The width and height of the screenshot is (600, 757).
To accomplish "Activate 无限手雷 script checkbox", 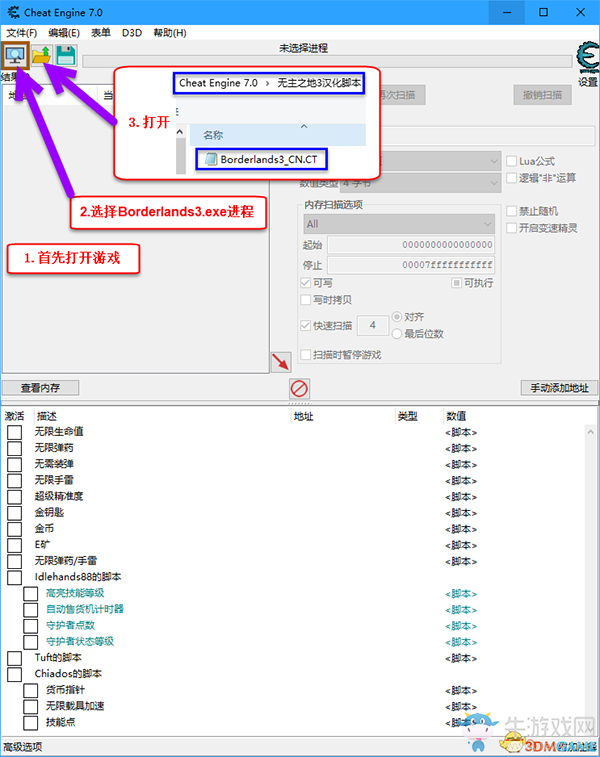I will coord(14,480).
